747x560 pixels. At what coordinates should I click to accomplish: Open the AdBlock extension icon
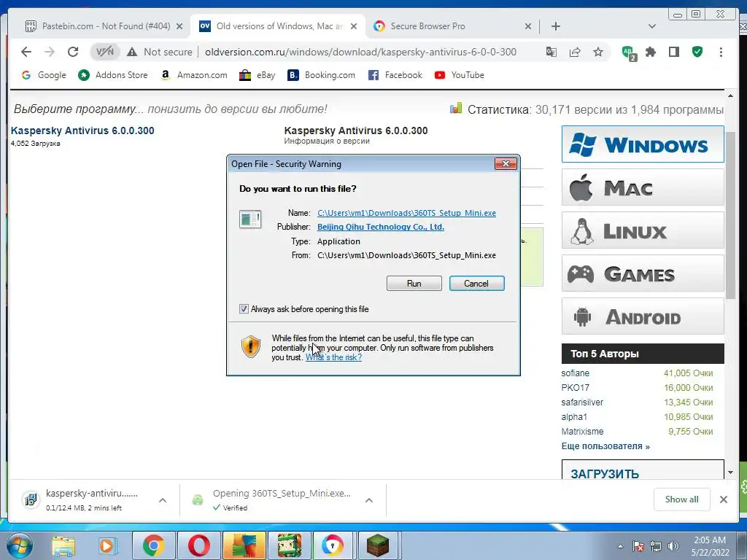[x=629, y=52]
